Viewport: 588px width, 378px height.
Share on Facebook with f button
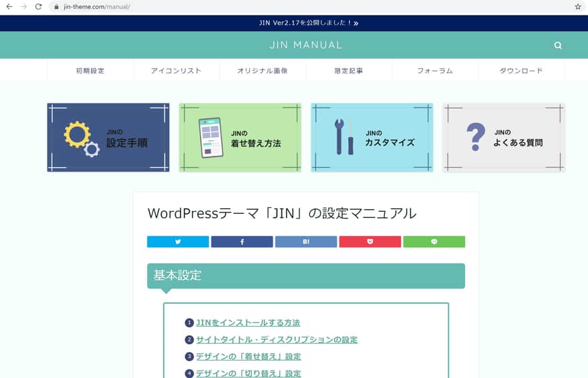click(242, 242)
